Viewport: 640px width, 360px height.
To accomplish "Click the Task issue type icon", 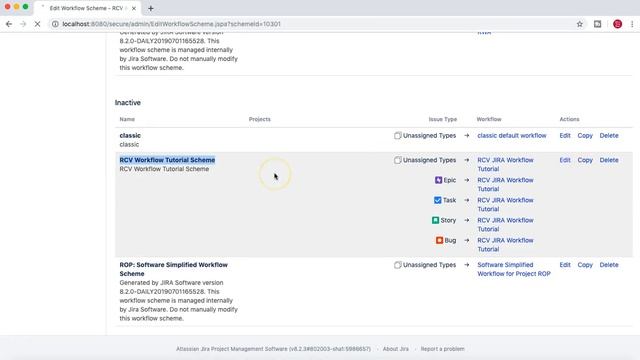I will [x=438, y=200].
